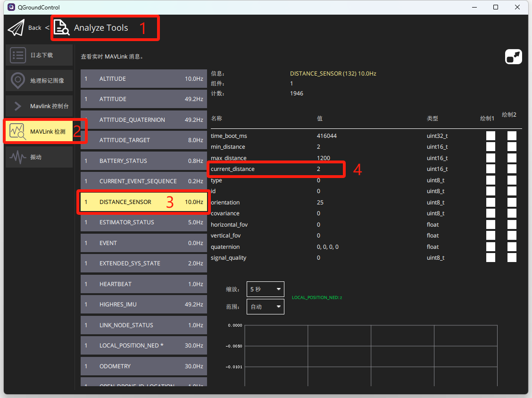
Task: Open the Mavlink 控制台 console page
Action: tap(39, 106)
